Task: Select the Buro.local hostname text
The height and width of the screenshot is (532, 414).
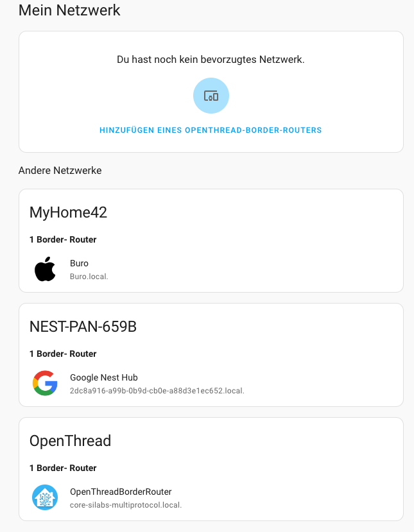Action: point(85,275)
